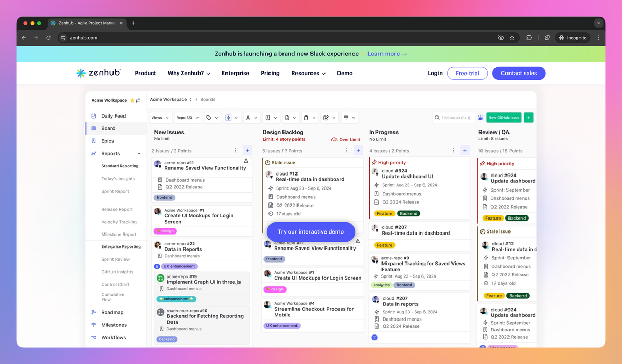This screenshot has height=364, width=622.
Task: Expand Why Zenhub? navigation menu
Action: coord(189,74)
